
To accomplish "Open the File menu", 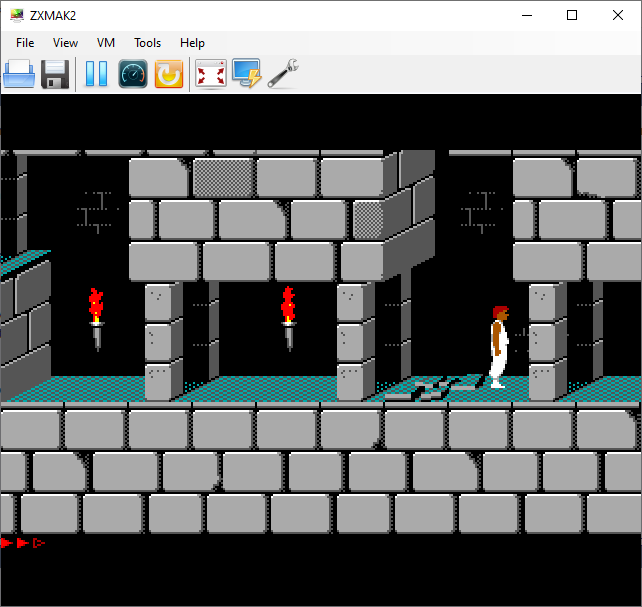I will [x=25, y=43].
